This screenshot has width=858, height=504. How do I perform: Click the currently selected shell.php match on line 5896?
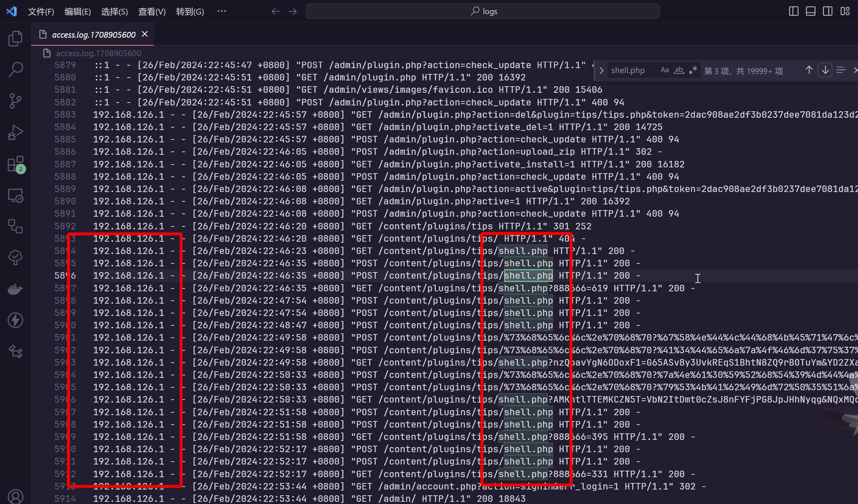point(528,276)
